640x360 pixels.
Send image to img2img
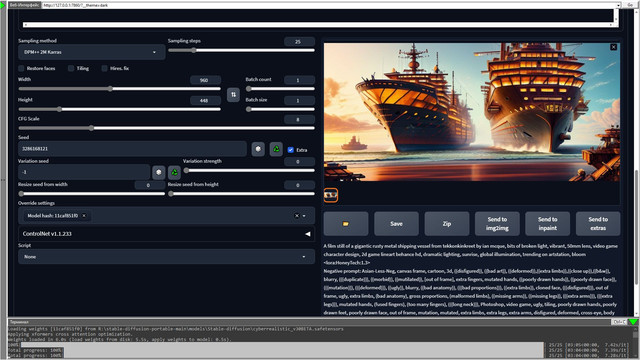coord(497,224)
